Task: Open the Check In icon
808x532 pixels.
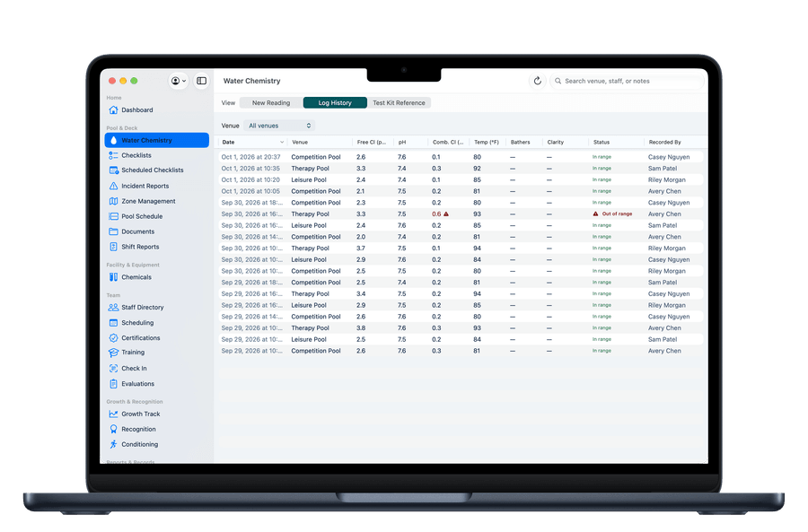Action: 113,368
